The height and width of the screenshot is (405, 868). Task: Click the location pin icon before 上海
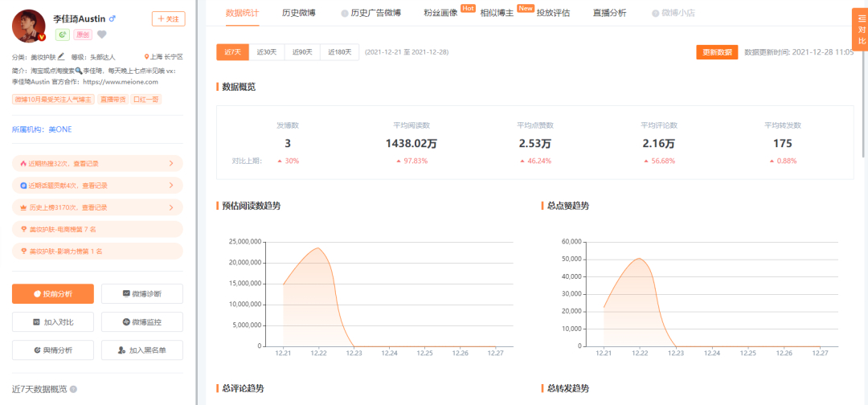[x=147, y=56]
